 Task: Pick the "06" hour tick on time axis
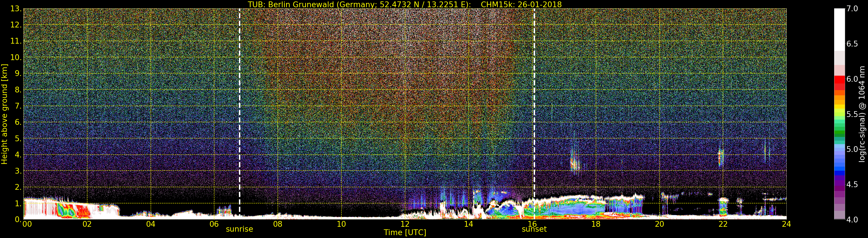tap(214, 224)
